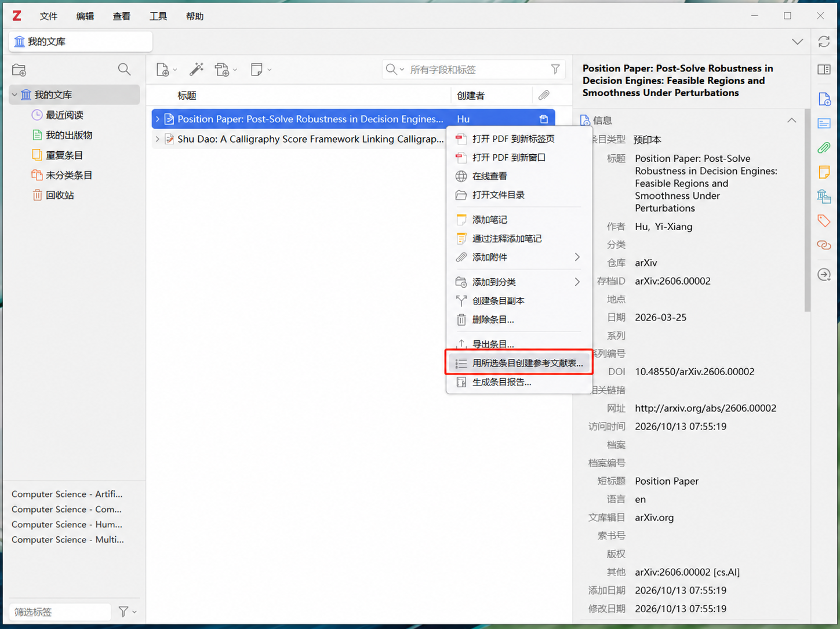Screen dimensions: 840x629
Task: Open the tag filter options dropdown
Action: [x=127, y=612]
